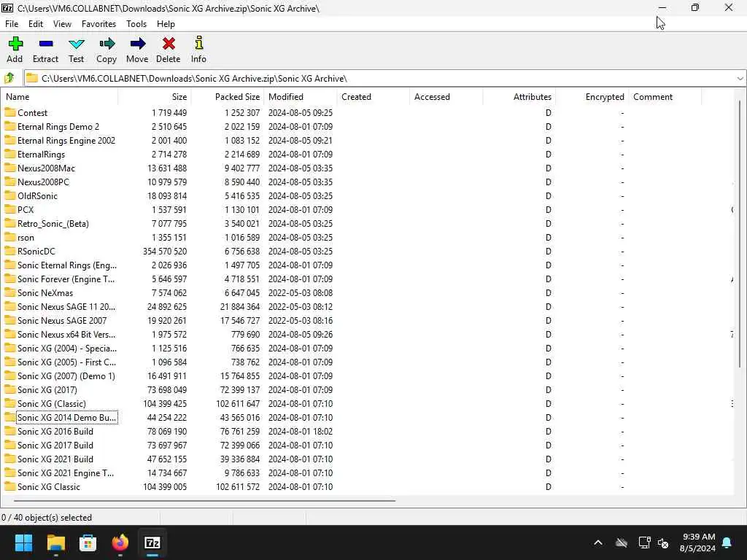Sort by Modified column header
Screen dimensions: 747x560
301,97
